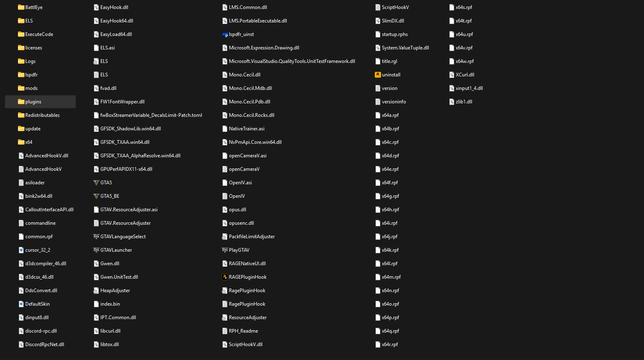This screenshot has width=644, height=360.
Task: Select the mods folder
Action: 28,88
